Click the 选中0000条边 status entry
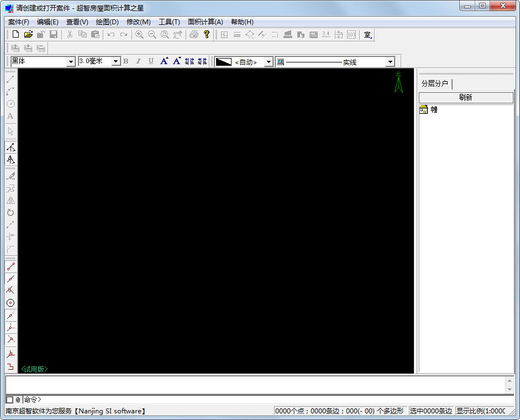Screen dimensions: 520x420 [x=431, y=411]
